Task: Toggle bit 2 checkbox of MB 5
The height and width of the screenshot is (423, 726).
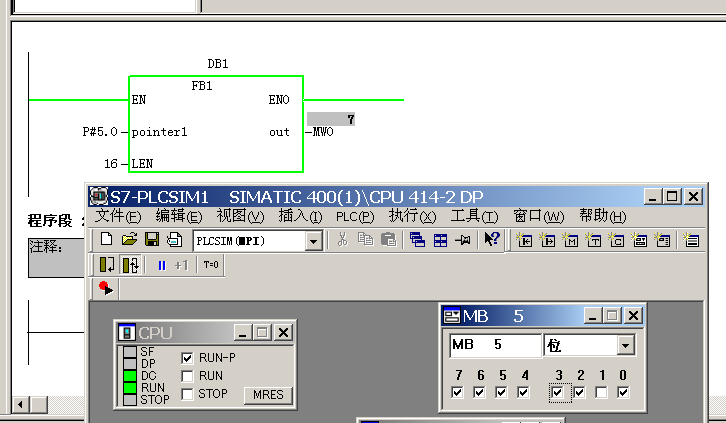Action: pos(579,392)
